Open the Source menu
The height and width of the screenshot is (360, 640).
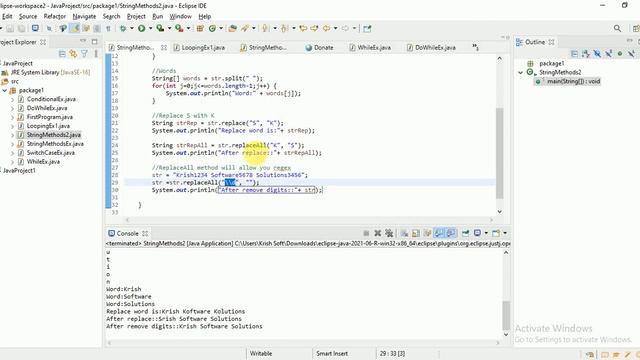point(28,16)
